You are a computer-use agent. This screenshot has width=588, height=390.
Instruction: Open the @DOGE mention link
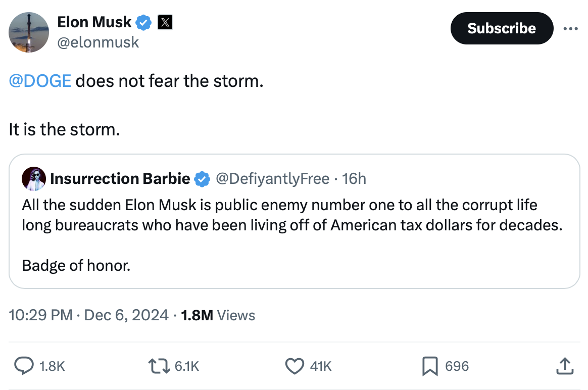[x=40, y=81]
